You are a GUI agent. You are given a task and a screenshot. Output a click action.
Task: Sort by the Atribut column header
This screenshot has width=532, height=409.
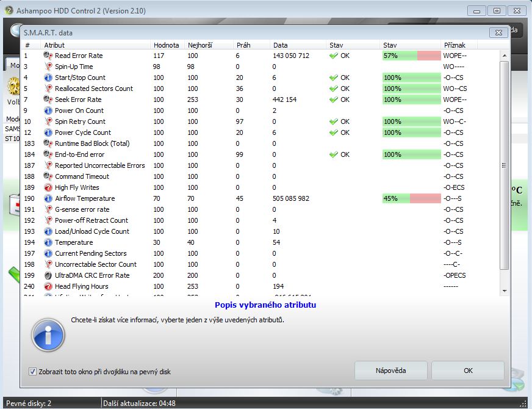pyautogui.click(x=96, y=45)
